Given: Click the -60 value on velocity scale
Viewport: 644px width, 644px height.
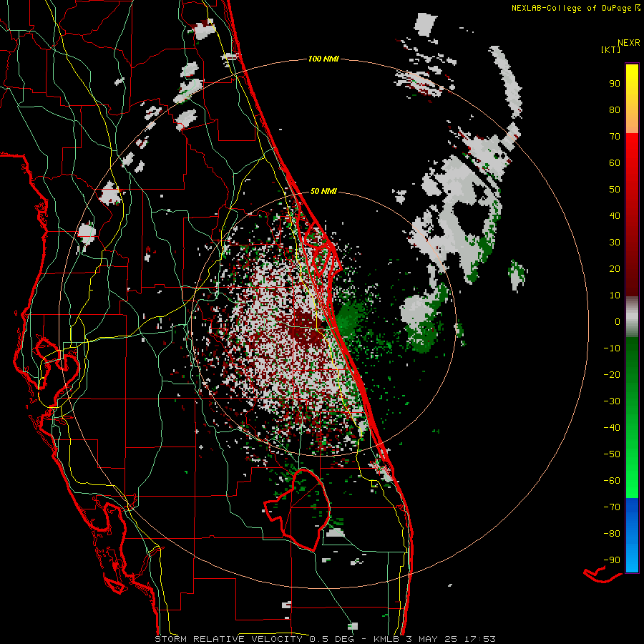Looking at the screenshot, I should (x=612, y=481).
